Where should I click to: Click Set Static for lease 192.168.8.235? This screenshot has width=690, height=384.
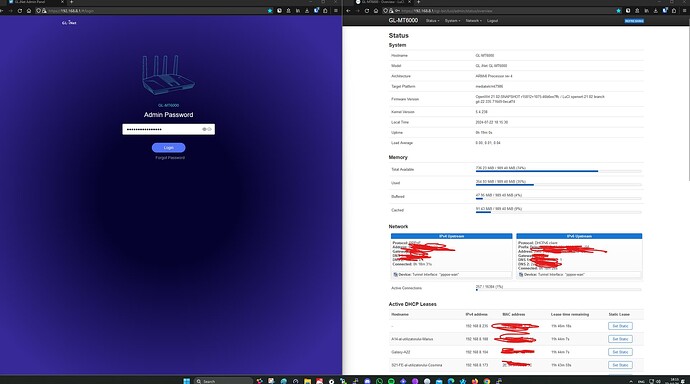pos(620,326)
